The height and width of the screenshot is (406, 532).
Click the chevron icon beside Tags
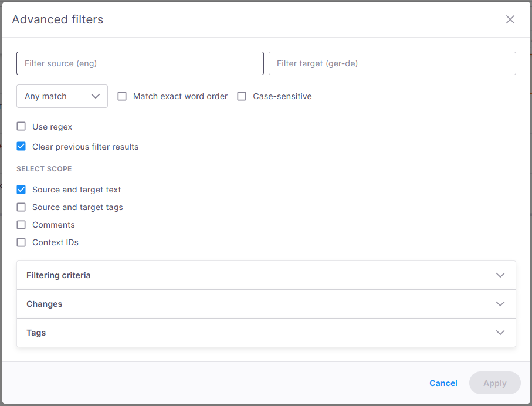tap(500, 332)
